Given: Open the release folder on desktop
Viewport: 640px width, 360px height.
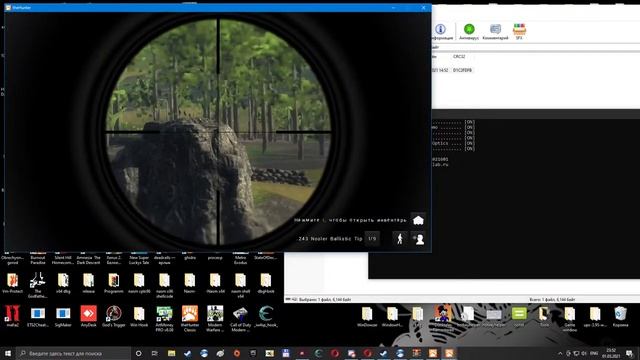Looking at the screenshot, I should pos(88,283).
